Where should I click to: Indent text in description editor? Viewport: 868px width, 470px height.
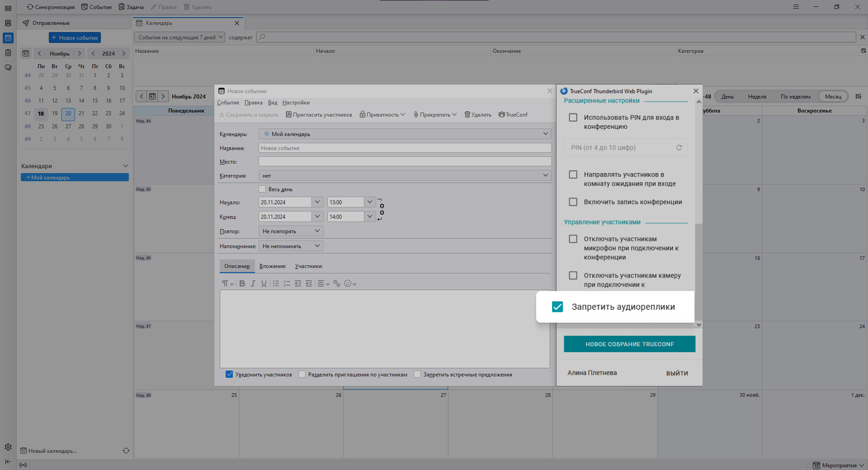(309, 283)
